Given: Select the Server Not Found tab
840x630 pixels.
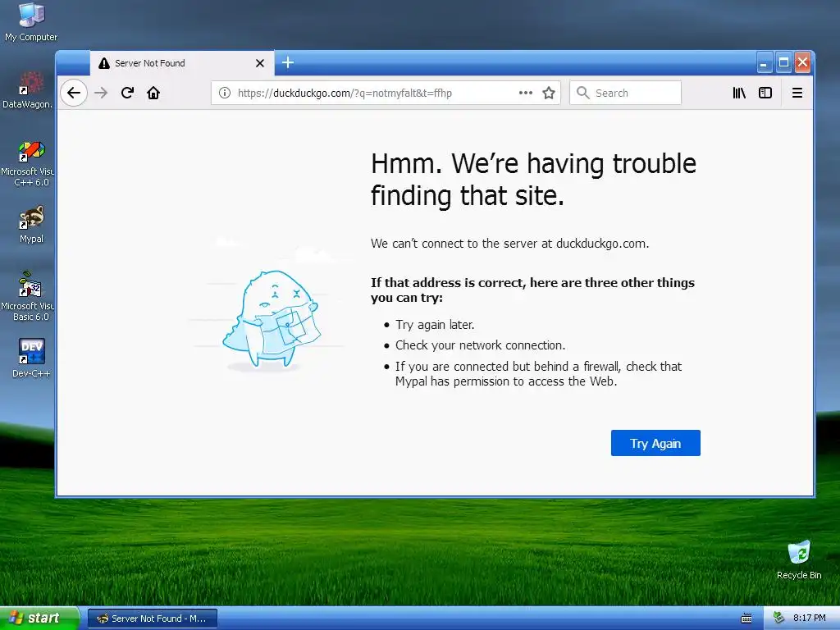Looking at the screenshot, I should [x=182, y=63].
